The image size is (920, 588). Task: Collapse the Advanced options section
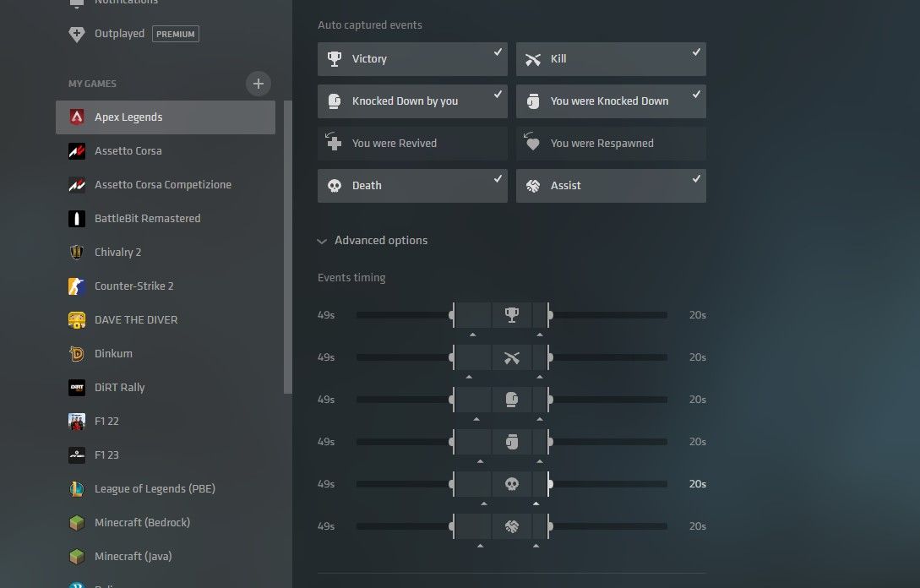pyautogui.click(x=372, y=240)
